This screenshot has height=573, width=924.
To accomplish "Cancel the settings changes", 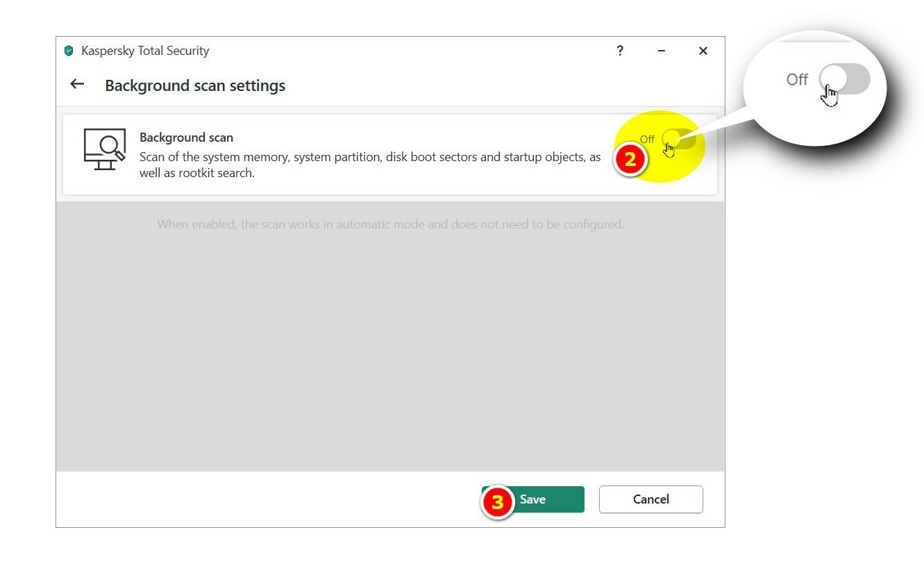I will coord(651,499).
